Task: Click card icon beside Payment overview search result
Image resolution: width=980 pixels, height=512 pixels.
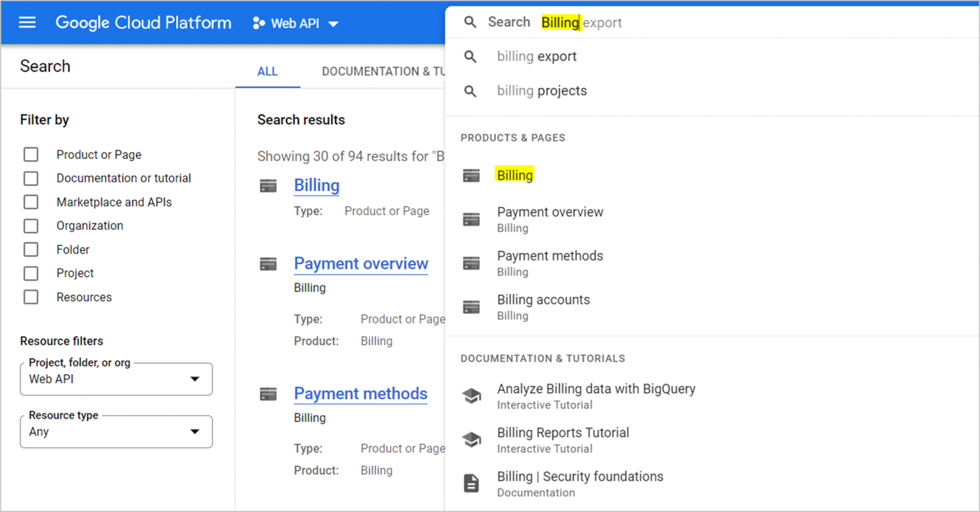Action: tap(269, 264)
